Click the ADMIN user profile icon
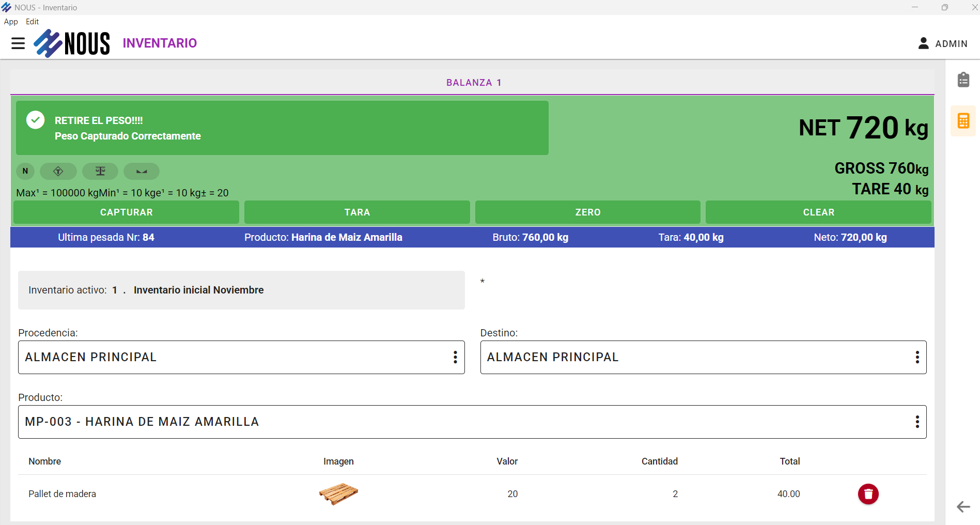This screenshot has width=980, height=525. coord(923,43)
